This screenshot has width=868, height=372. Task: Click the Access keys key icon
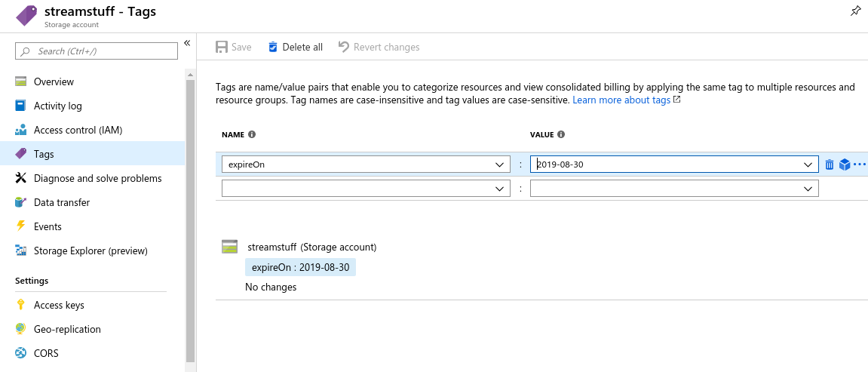coord(21,305)
